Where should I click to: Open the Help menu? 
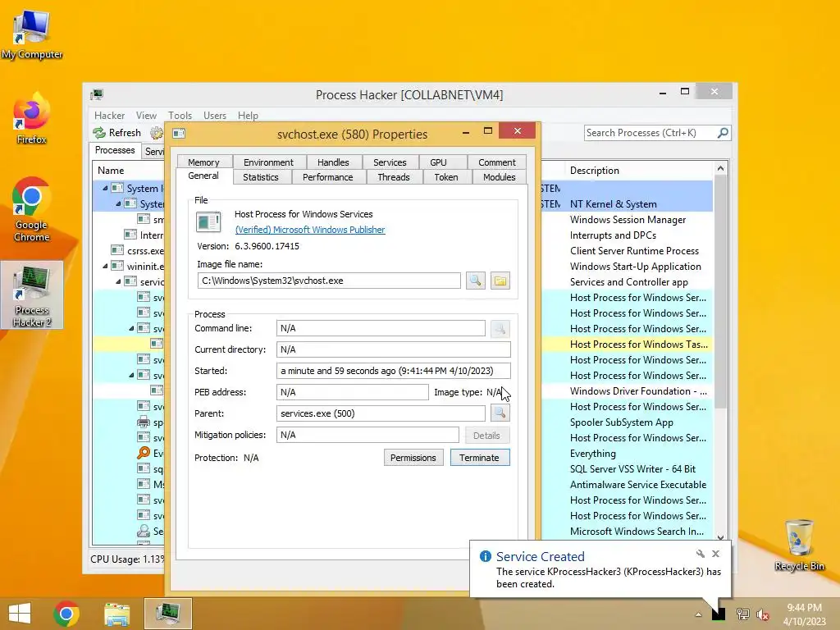click(248, 115)
